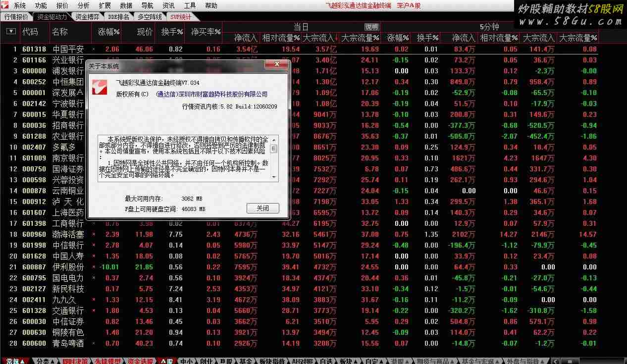Switch to the 行情报价 tab
This screenshot has width=627, height=364.
[16, 16]
